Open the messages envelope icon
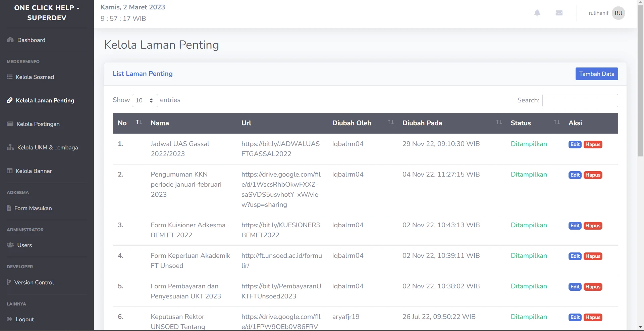644x331 pixels. [559, 13]
